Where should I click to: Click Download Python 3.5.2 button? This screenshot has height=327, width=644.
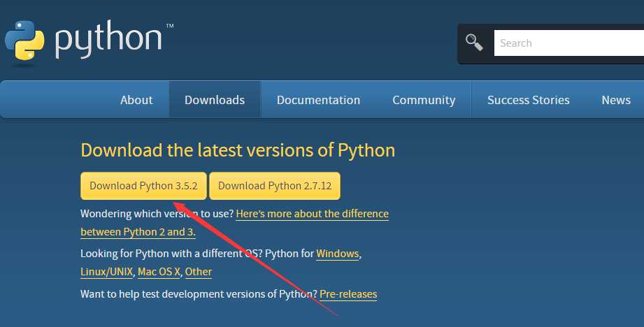click(144, 186)
